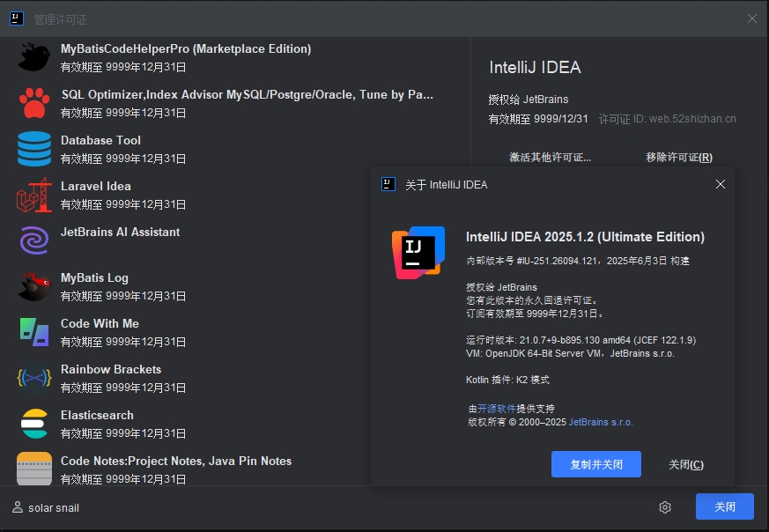Click the 关于 IntelliJ IDEA dialog title

(x=447, y=185)
